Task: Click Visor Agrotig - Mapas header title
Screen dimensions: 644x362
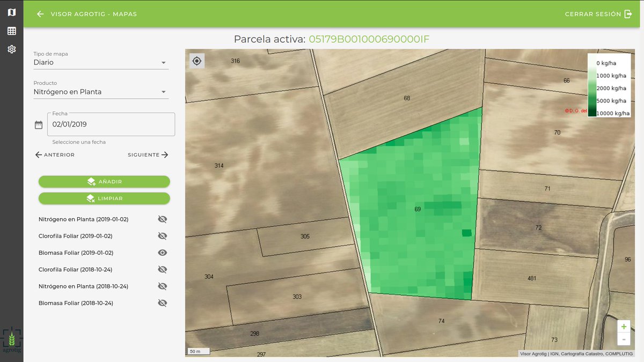Action: 94,14
